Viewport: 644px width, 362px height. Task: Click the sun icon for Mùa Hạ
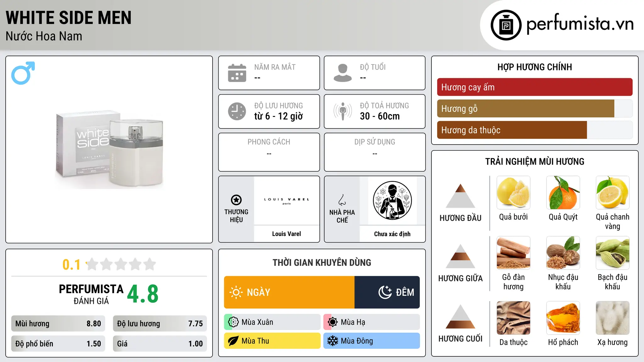point(333,322)
